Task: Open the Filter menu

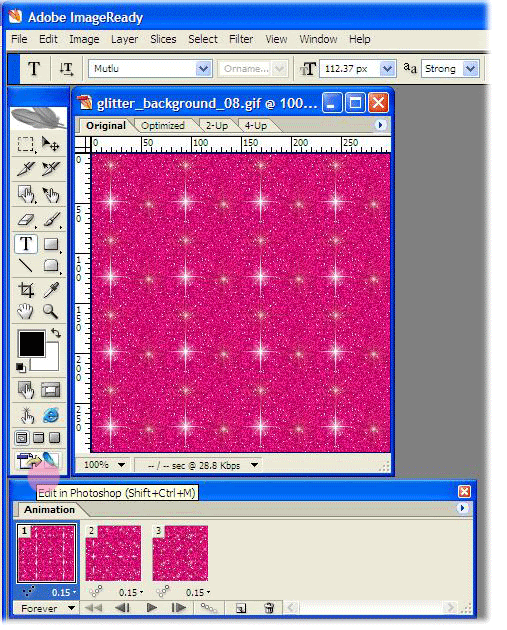Action: (x=241, y=39)
